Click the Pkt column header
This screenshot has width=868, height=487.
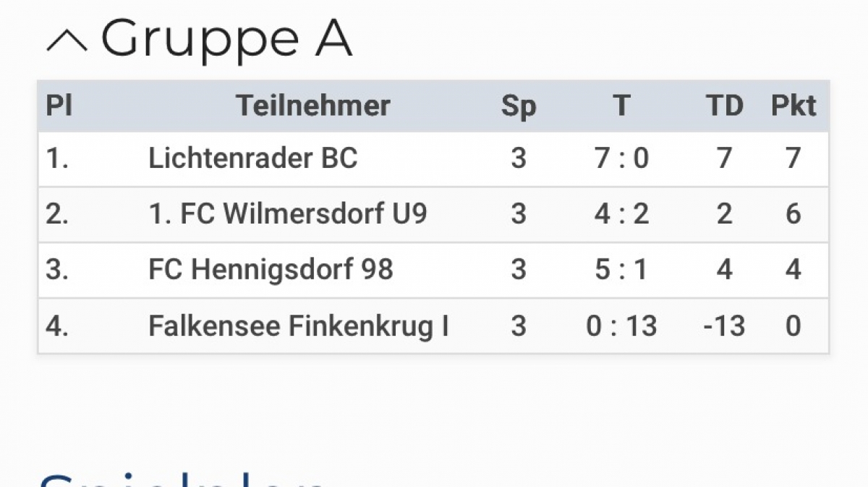(793, 106)
